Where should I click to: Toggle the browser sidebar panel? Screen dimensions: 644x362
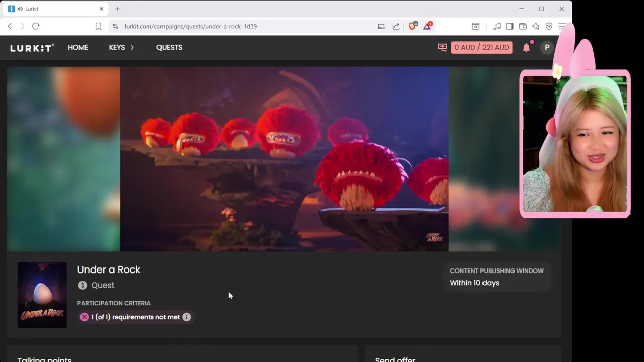coord(510,26)
